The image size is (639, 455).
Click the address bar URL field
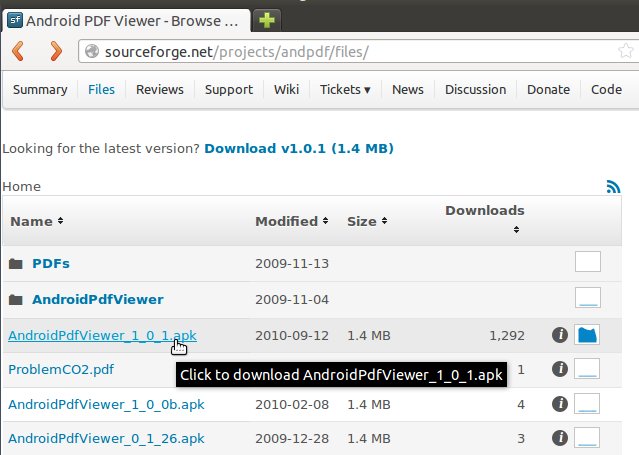click(x=358, y=51)
